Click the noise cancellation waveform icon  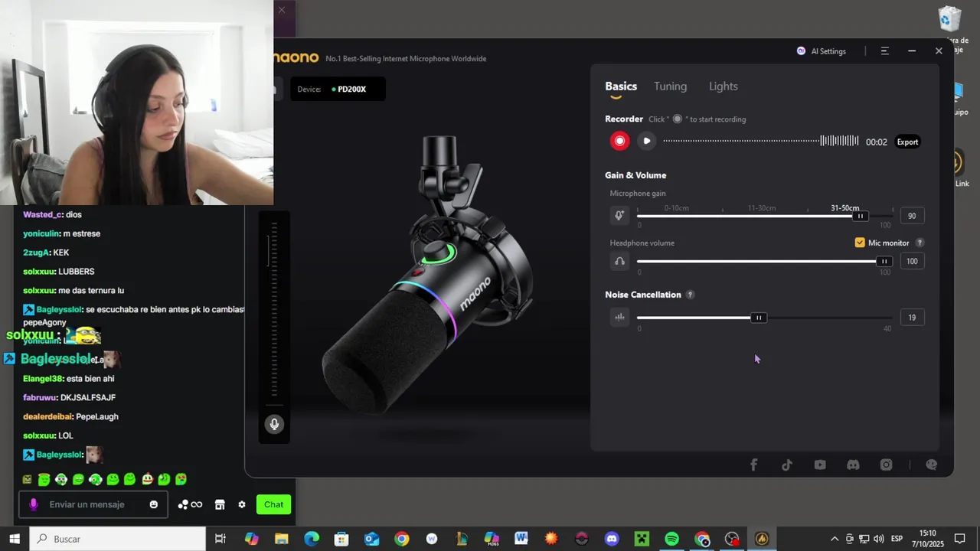(619, 317)
